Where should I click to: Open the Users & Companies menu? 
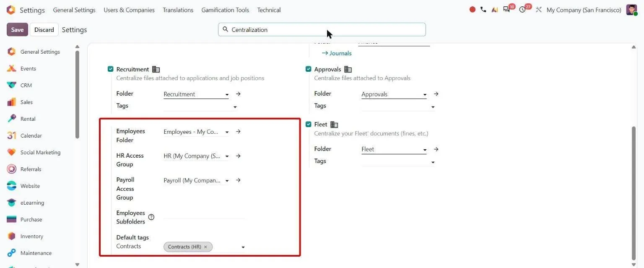click(x=129, y=10)
